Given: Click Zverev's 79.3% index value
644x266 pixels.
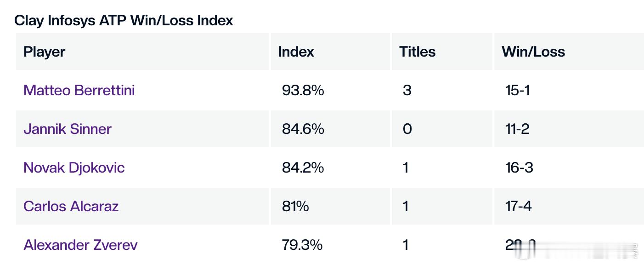Looking at the screenshot, I should (x=302, y=245).
